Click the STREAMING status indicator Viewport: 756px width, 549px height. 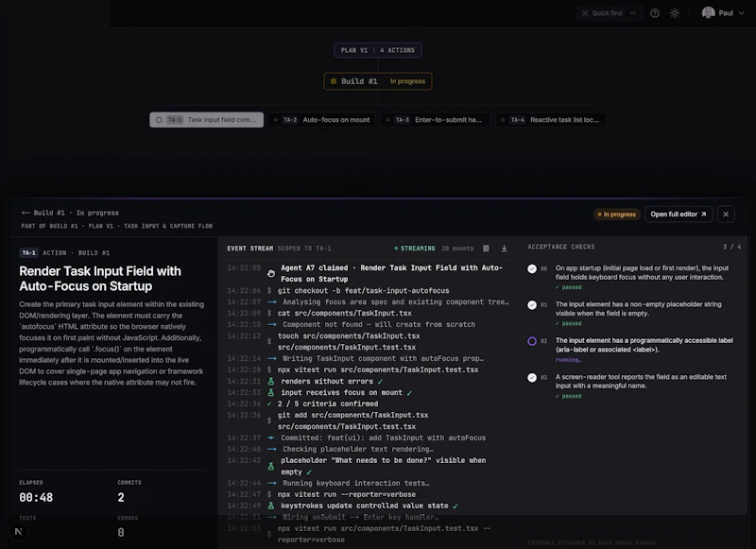point(415,249)
